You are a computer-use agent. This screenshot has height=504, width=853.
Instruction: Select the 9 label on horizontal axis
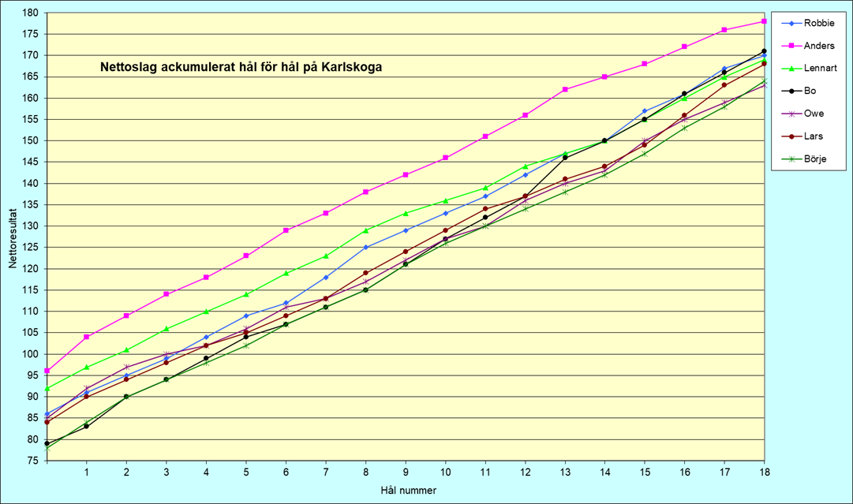406,472
